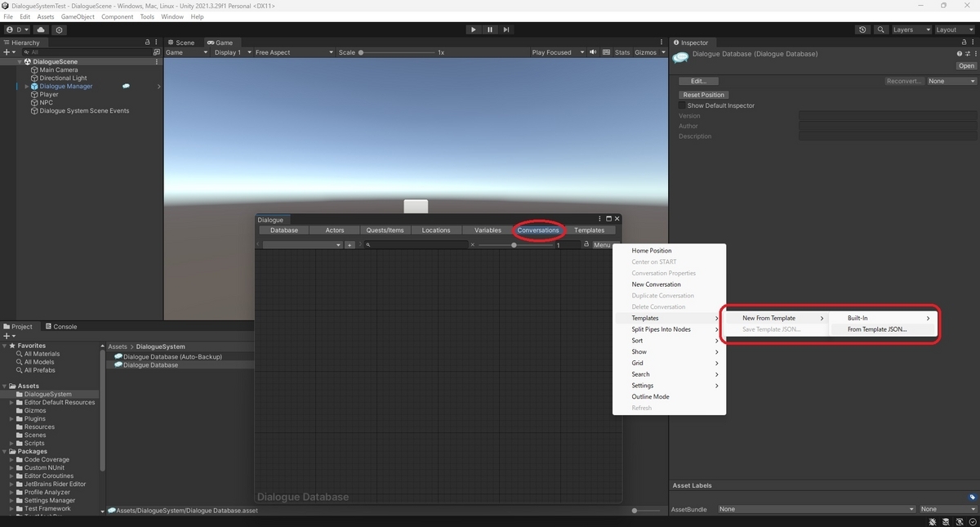This screenshot has height=527, width=980.
Task: Switch to the Console tab
Action: (x=60, y=326)
